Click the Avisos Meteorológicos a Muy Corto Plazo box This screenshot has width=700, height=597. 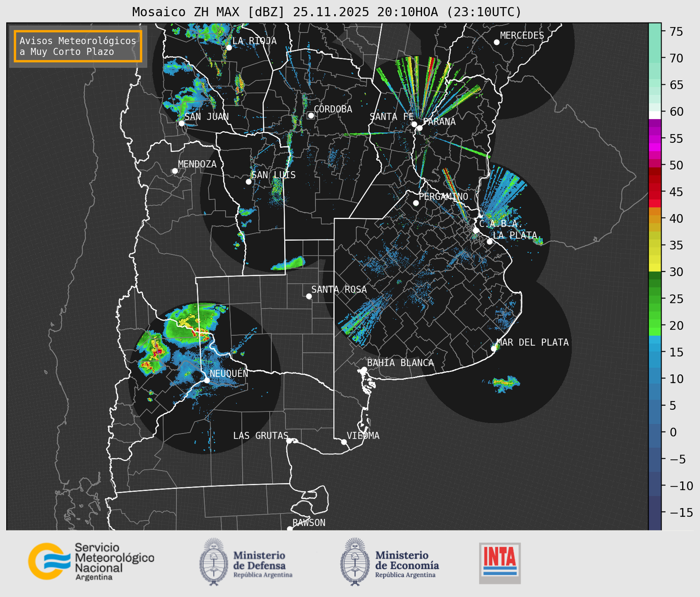(x=78, y=46)
